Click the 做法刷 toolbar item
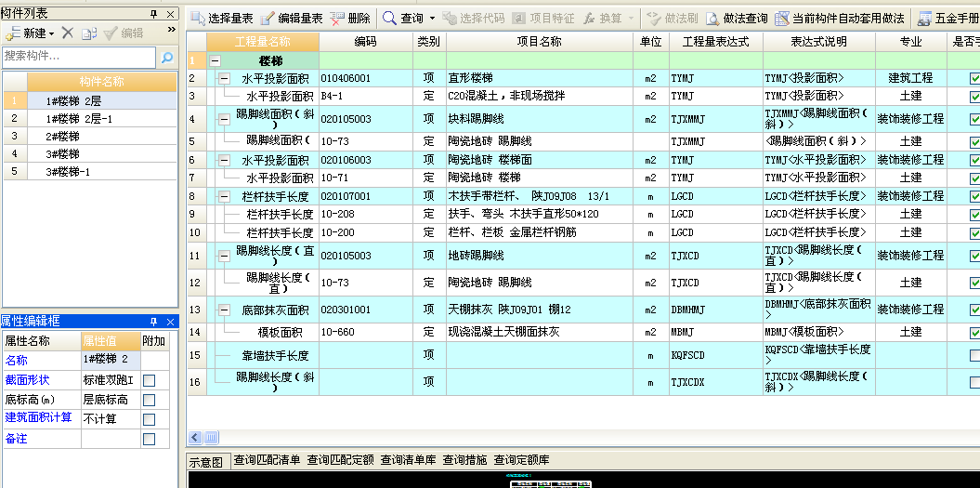The height and width of the screenshot is (488, 980). point(673,19)
